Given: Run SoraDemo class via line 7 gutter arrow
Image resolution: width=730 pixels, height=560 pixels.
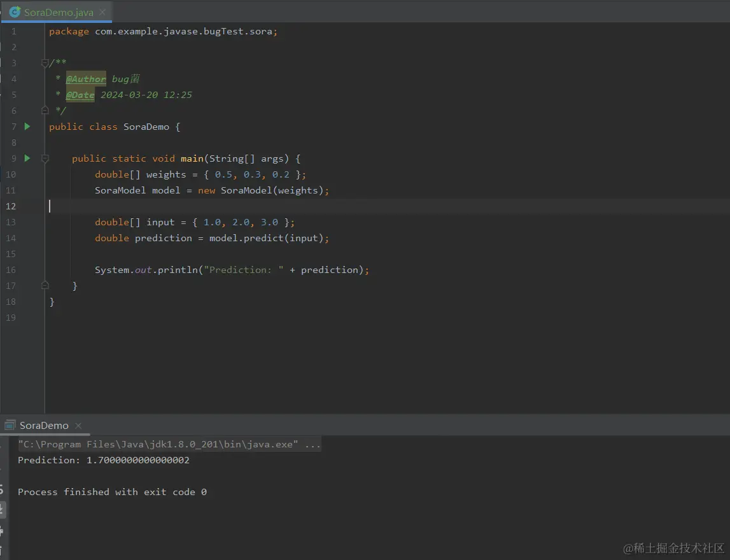Looking at the screenshot, I should 27,127.
